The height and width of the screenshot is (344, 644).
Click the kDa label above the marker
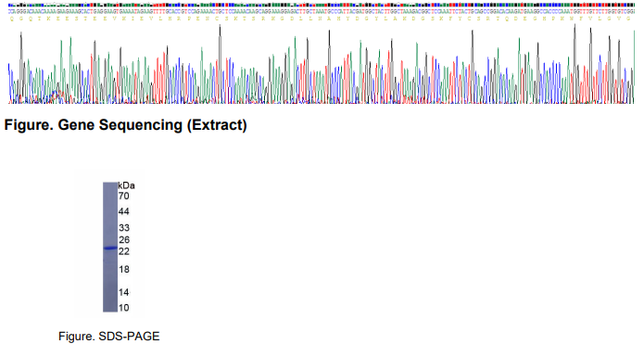click(x=127, y=185)
